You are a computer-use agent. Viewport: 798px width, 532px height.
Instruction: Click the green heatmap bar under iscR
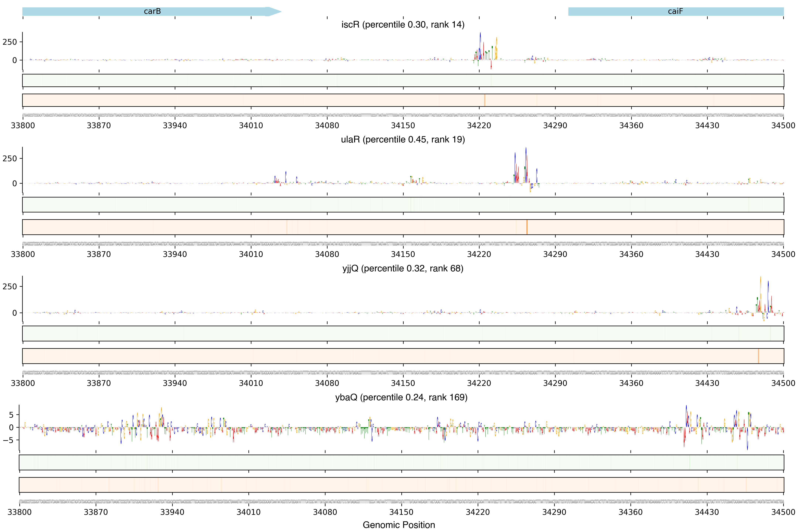pos(403,80)
